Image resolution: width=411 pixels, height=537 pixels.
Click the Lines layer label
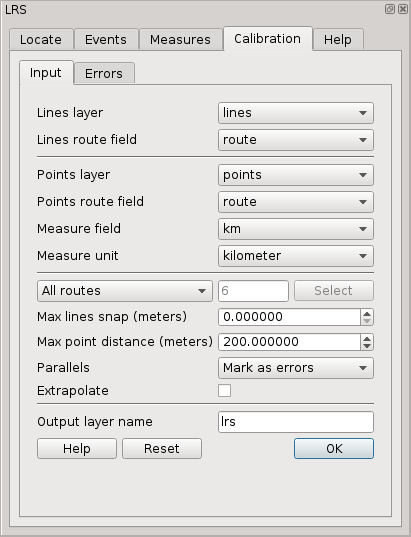[x=70, y=113]
